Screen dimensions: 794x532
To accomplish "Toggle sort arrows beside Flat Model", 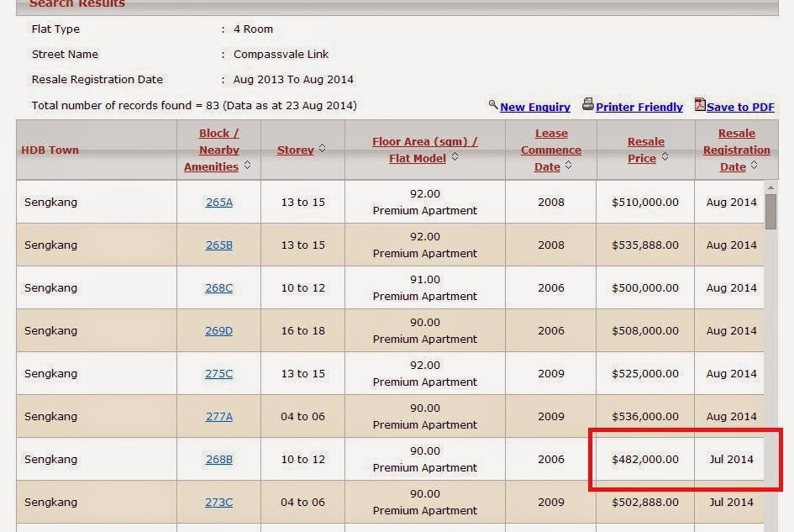I will (455, 156).
